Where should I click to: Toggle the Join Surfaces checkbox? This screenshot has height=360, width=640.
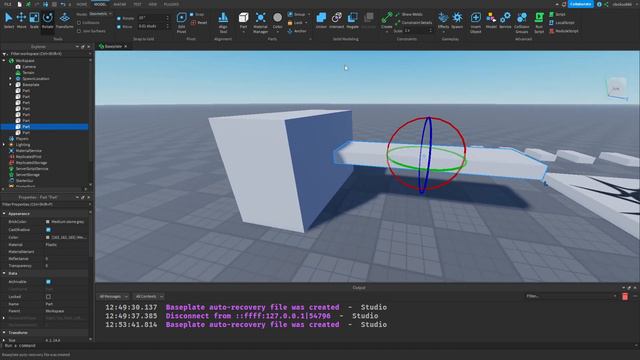click(x=79, y=31)
